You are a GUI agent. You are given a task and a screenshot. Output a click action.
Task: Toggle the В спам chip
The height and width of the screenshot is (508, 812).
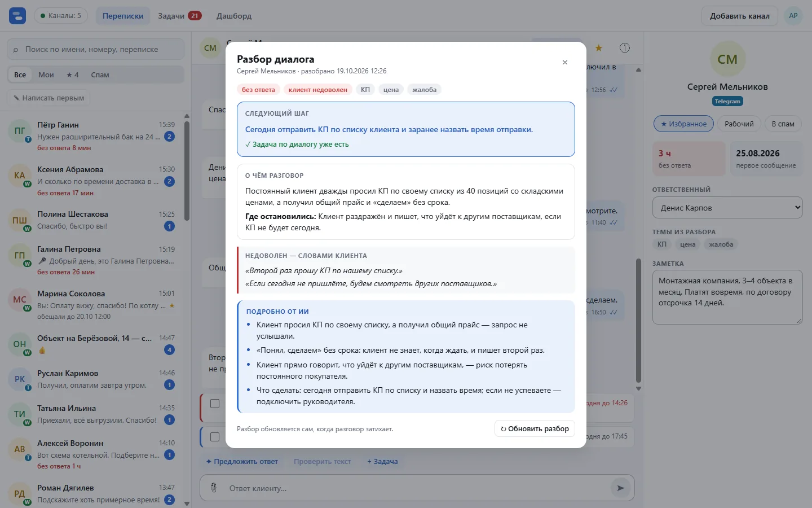click(783, 124)
